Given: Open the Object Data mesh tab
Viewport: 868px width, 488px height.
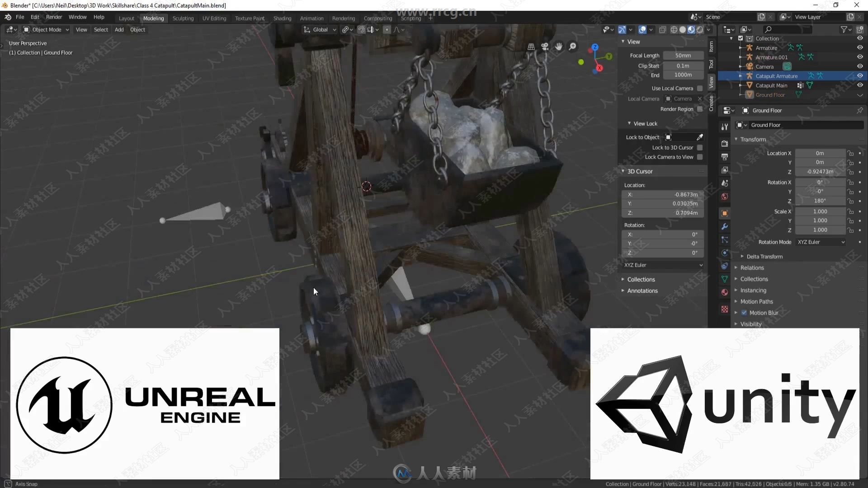Looking at the screenshot, I should pyautogui.click(x=725, y=279).
